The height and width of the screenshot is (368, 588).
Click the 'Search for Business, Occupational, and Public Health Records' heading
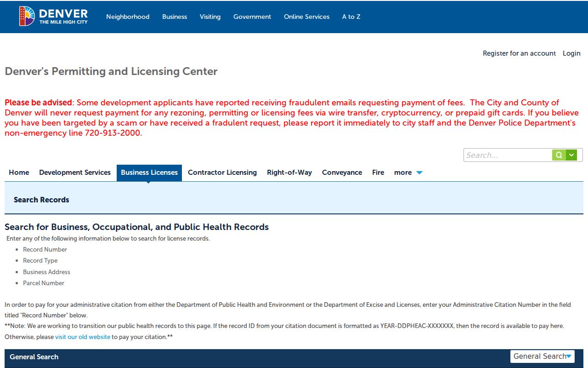click(136, 227)
